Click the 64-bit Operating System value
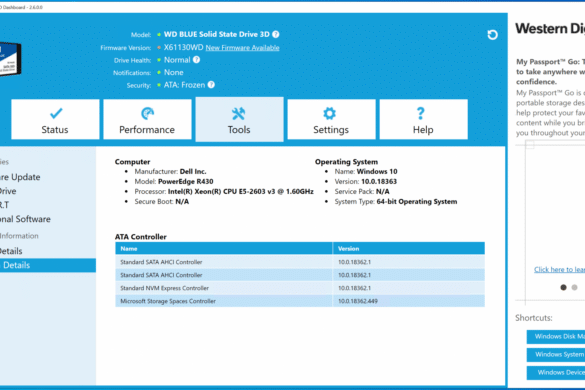 (x=417, y=202)
